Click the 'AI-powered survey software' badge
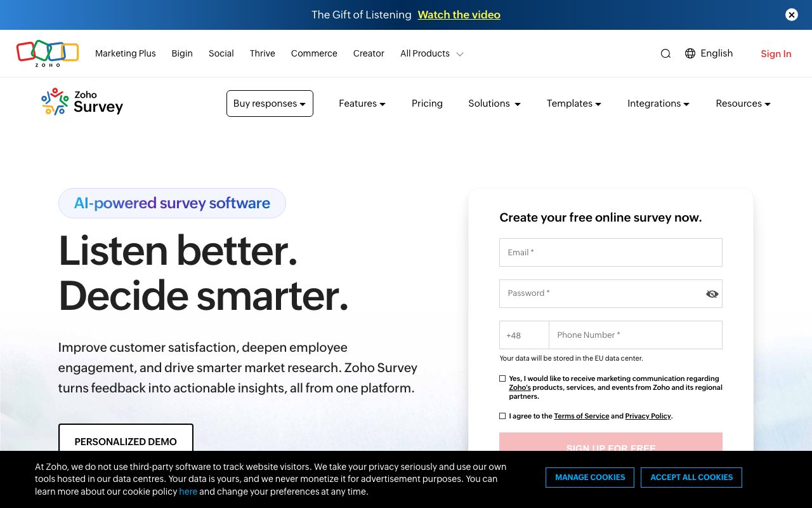The image size is (812, 508). pos(172,203)
